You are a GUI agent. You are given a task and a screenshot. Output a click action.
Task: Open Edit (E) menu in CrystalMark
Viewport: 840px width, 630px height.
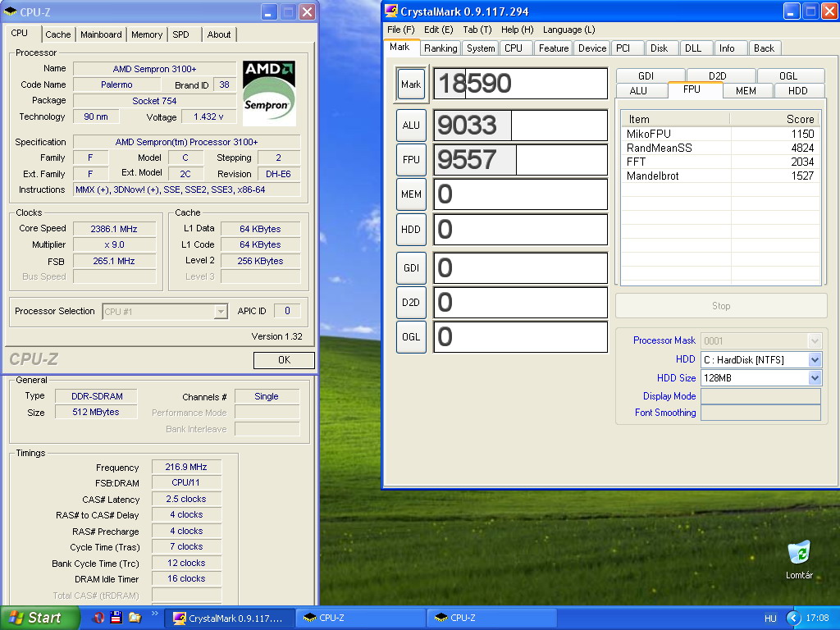coord(438,30)
